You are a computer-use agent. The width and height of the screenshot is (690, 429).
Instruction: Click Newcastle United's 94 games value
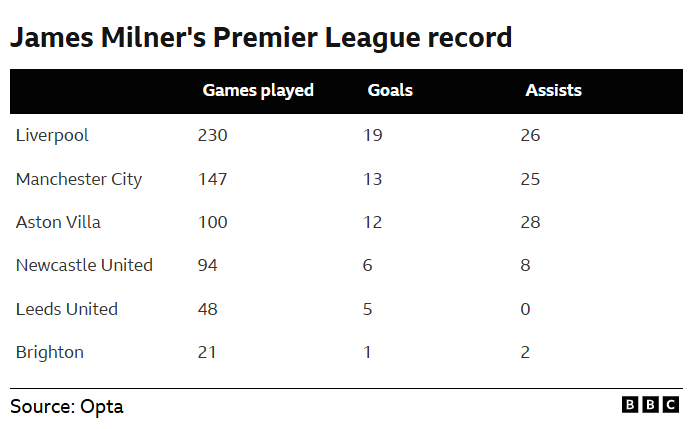click(x=208, y=265)
